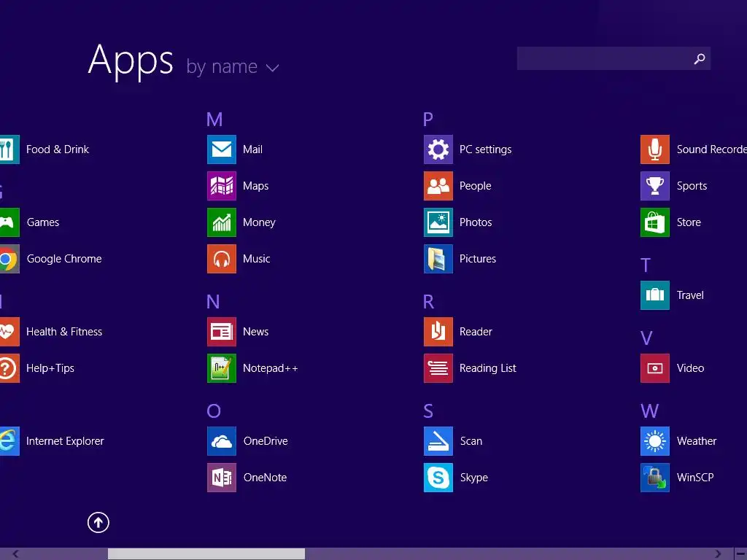This screenshot has height=560, width=747.
Task: Click the T letter group header
Action: 645,265
